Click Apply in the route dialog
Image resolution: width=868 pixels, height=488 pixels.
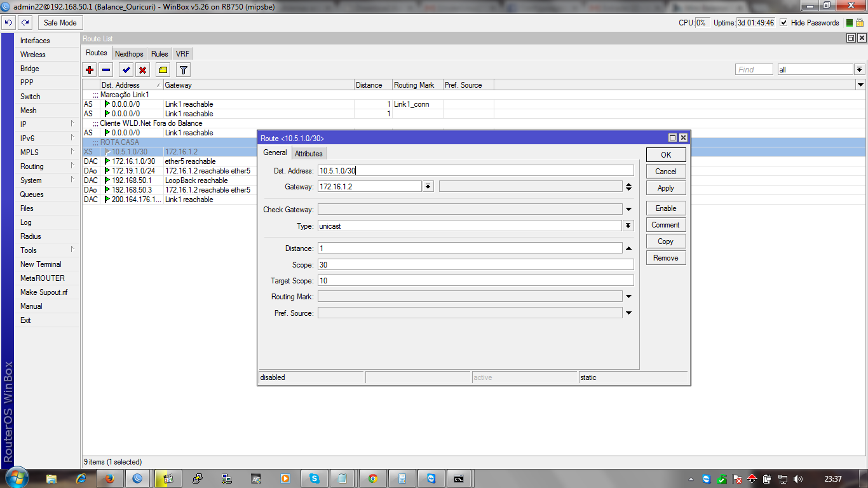(x=666, y=188)
